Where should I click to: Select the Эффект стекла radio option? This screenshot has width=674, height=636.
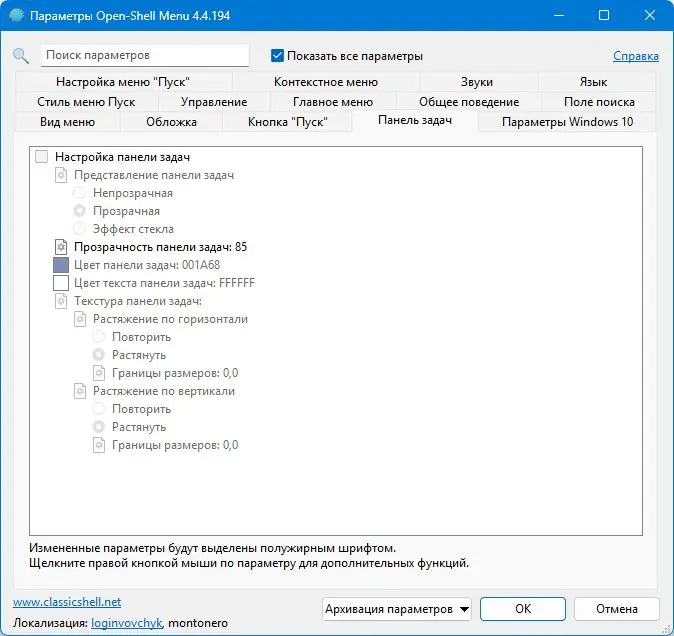(80, 229)
